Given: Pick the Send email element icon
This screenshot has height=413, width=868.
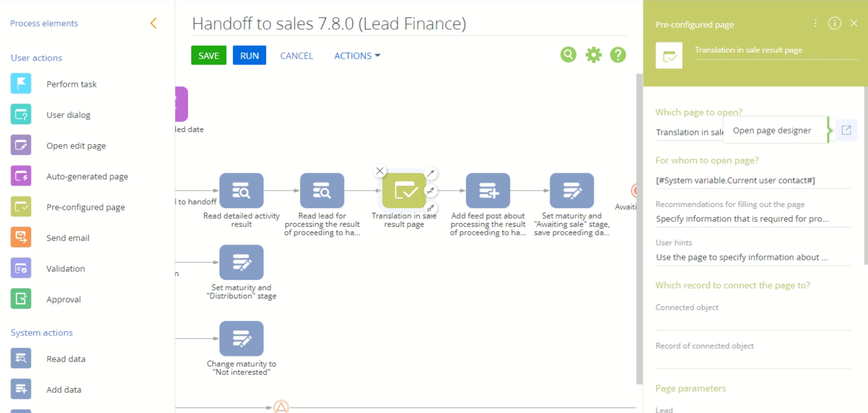Looking at the screenshot, I should point(21,237).
